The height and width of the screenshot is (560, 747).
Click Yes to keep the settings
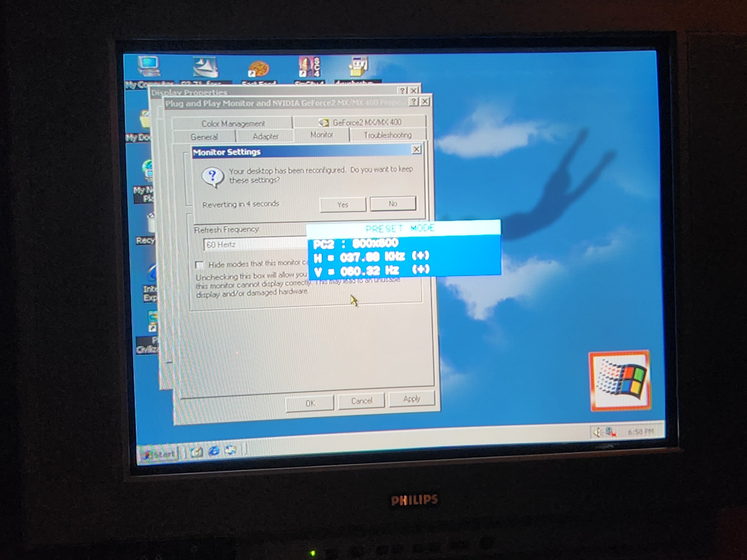(342, 205)
